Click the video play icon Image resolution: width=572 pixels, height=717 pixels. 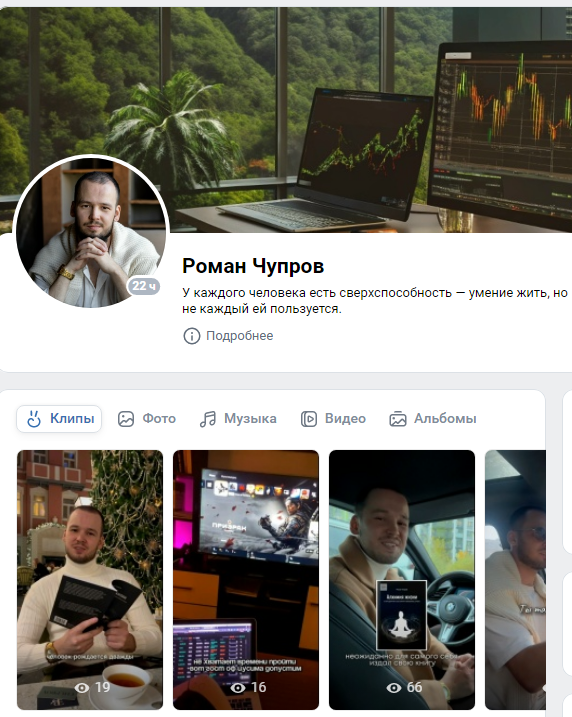(x=309, y=419)
